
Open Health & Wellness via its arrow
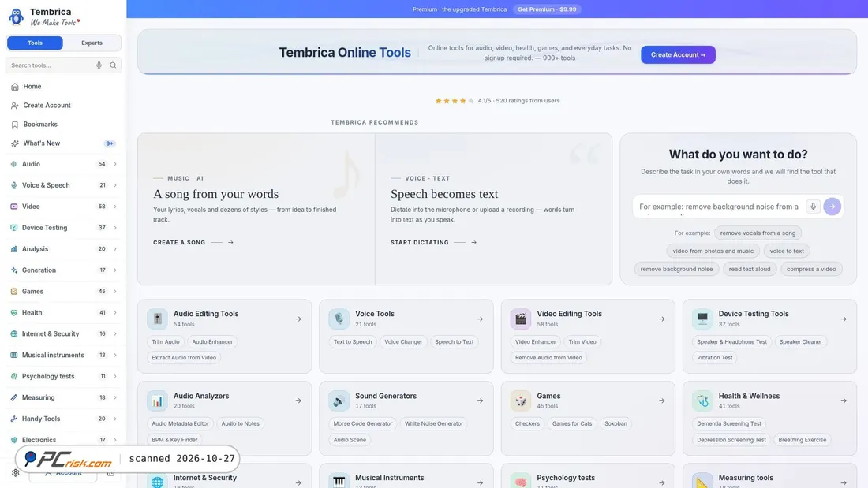[843, 400]
